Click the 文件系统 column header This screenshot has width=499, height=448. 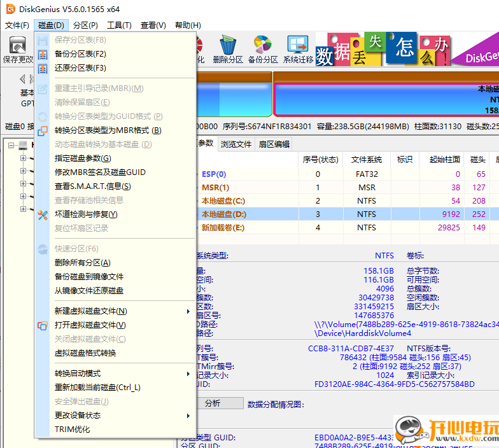(367, 160)
